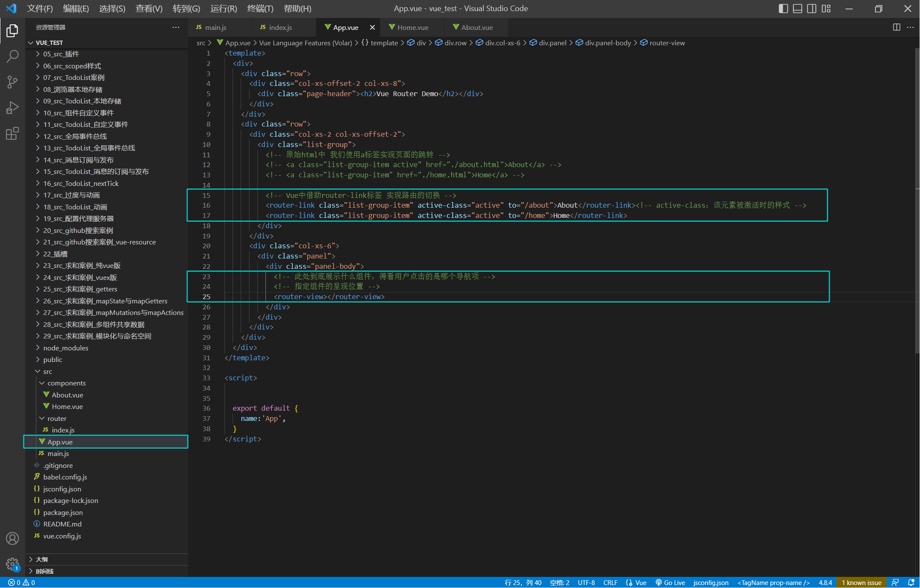The image size is (920, 588).
Task: Open the 终端(T) menu
Action: (x=260, y=9)
